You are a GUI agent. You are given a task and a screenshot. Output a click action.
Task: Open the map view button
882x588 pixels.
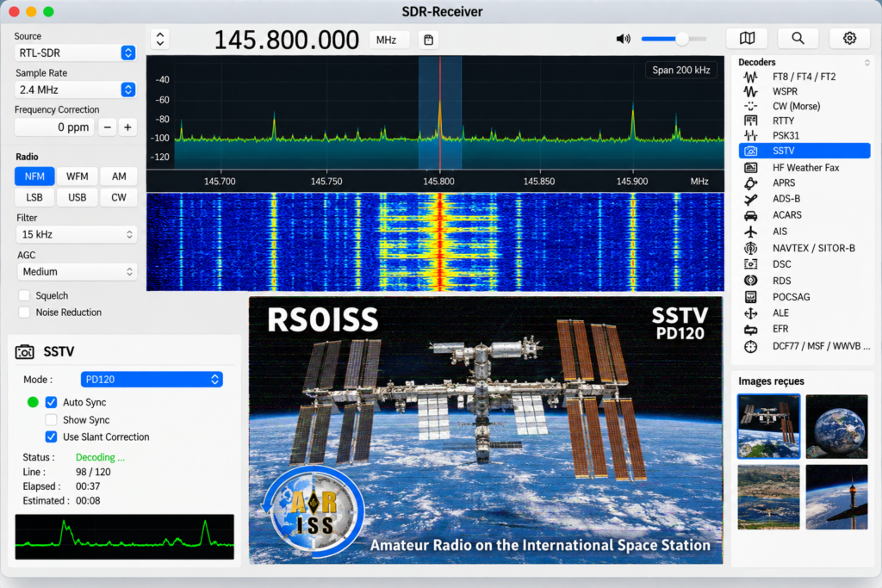[747, 38]
